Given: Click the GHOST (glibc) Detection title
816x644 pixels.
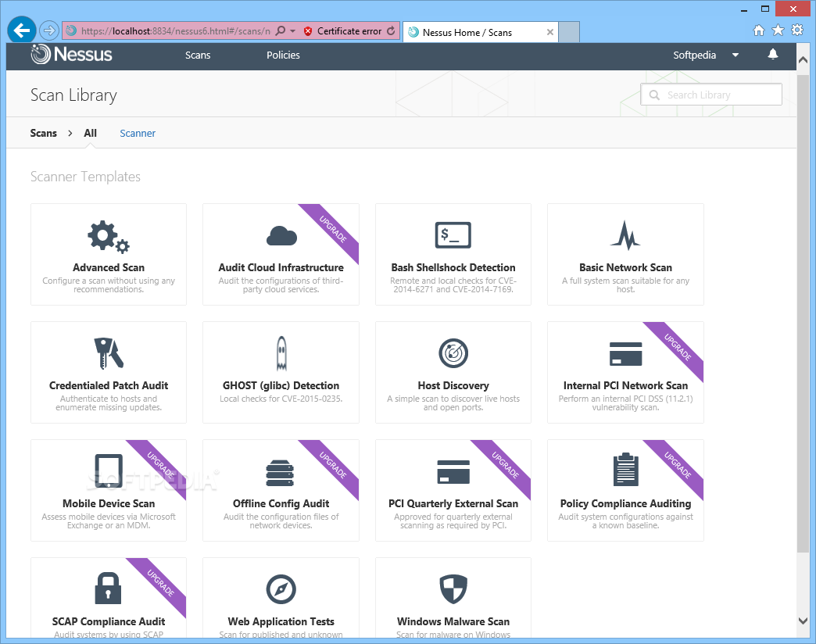Looking at the screenshot, I should (x=281, y=385).
